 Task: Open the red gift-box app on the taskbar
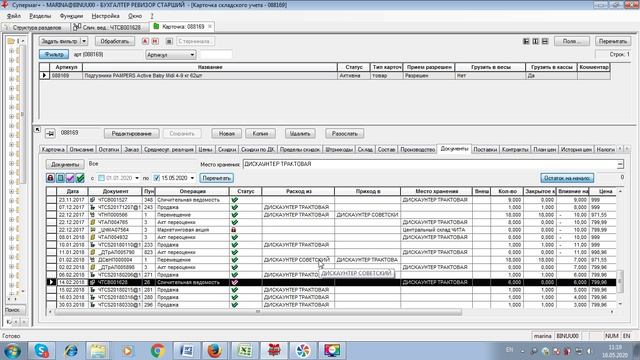pos(274,351)
